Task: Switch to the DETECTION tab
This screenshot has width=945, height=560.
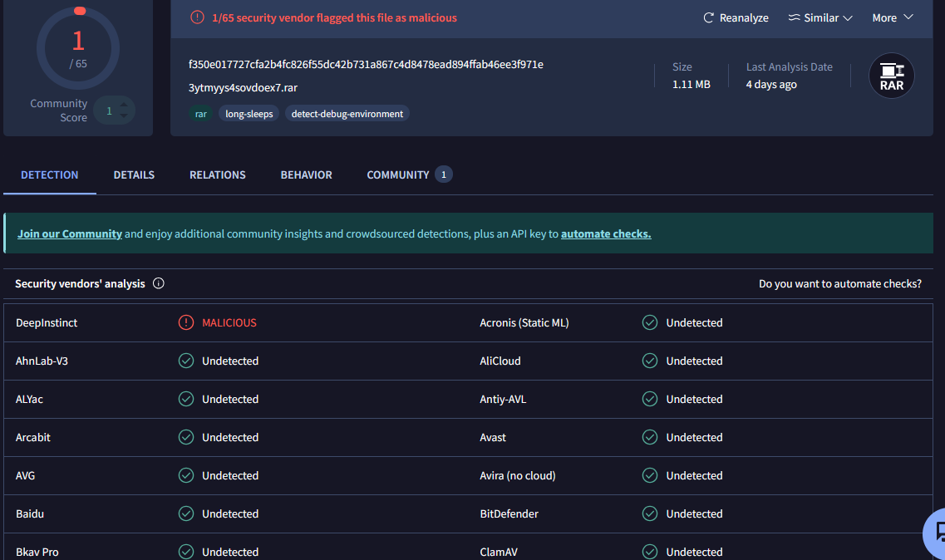Action: click(49, 174)
